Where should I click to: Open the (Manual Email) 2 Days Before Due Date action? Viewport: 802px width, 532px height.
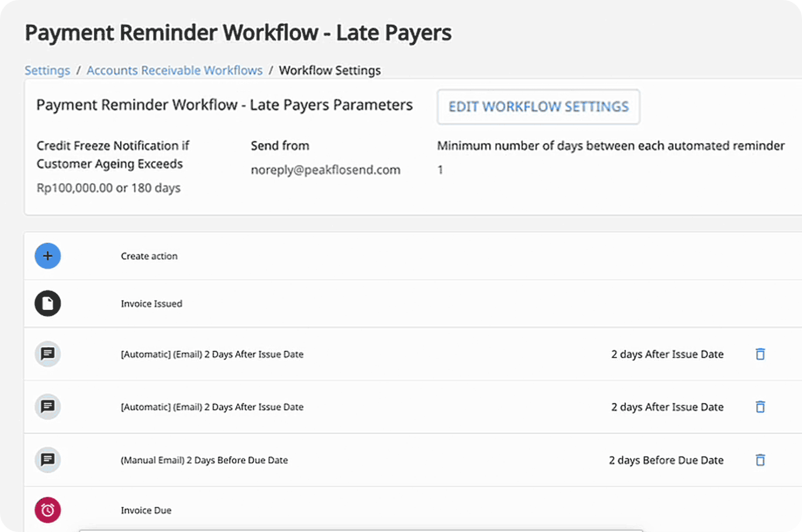click(x=204, y=460)
